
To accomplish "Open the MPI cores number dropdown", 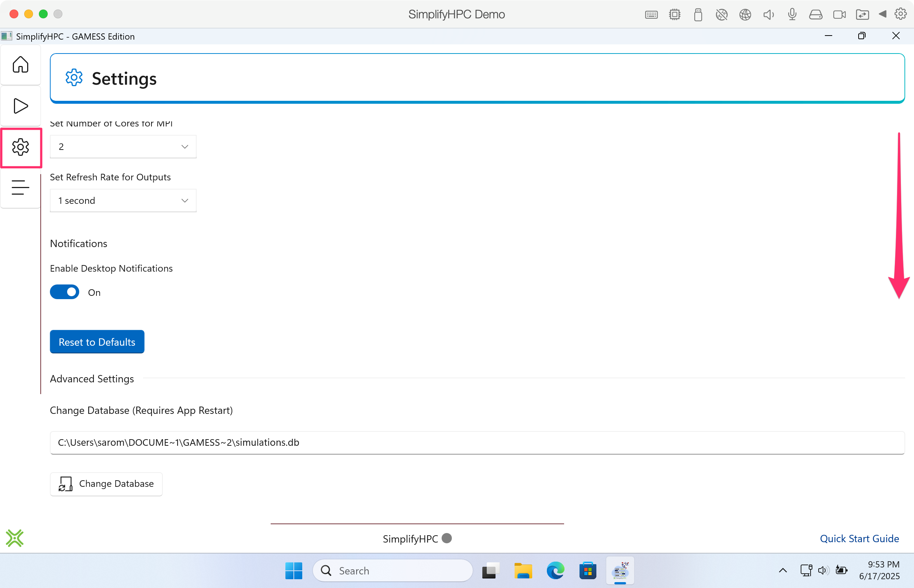I will (x=123, y=147).
